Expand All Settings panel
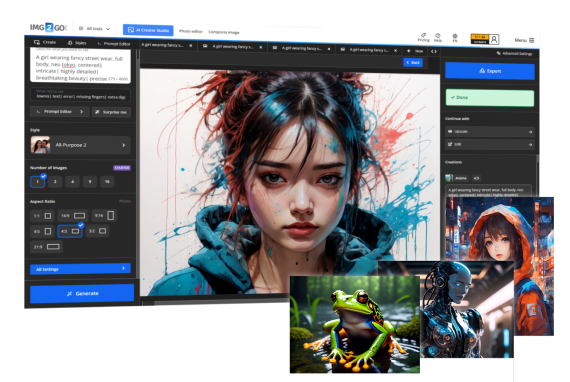The image size is (570, 382). tap(80, 269)
